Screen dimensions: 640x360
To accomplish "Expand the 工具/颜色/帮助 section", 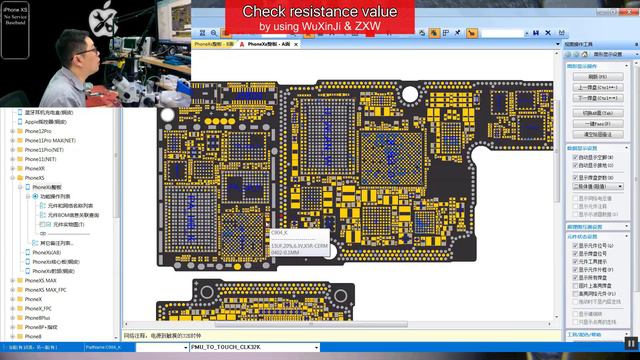I will (627, 334).
